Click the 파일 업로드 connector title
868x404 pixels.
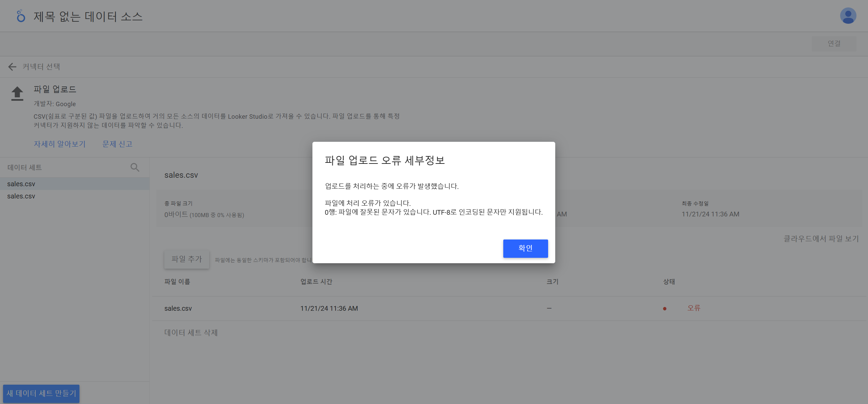pos(55,89)
